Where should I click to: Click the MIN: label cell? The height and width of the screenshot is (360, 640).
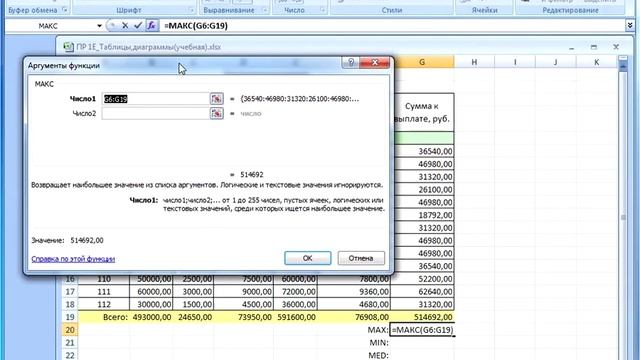(x=354, y=342)
